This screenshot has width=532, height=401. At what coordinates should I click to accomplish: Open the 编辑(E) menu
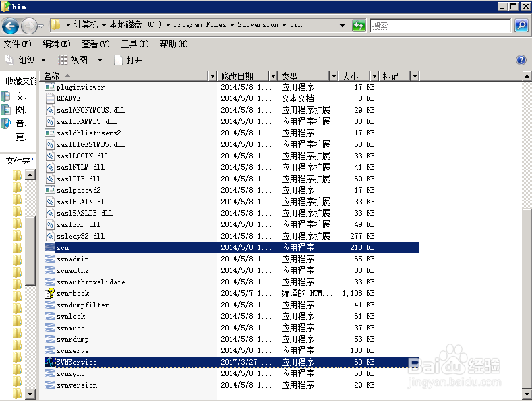point(57,44)
